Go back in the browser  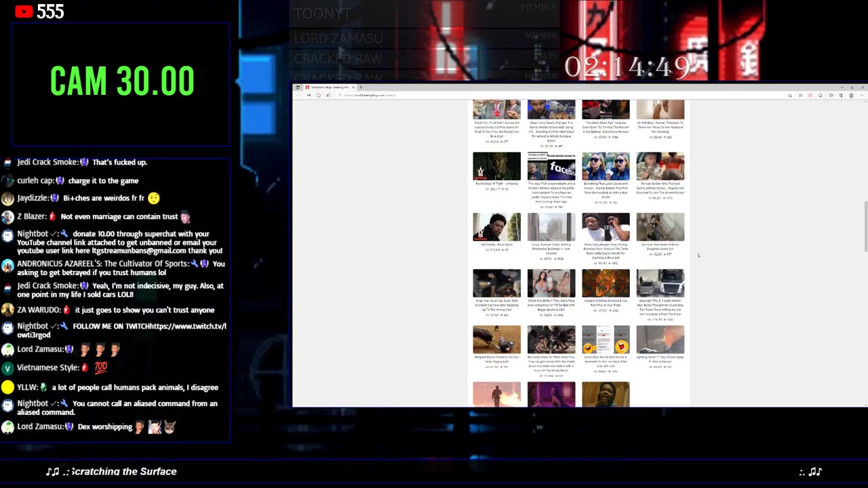pos(299,95)
